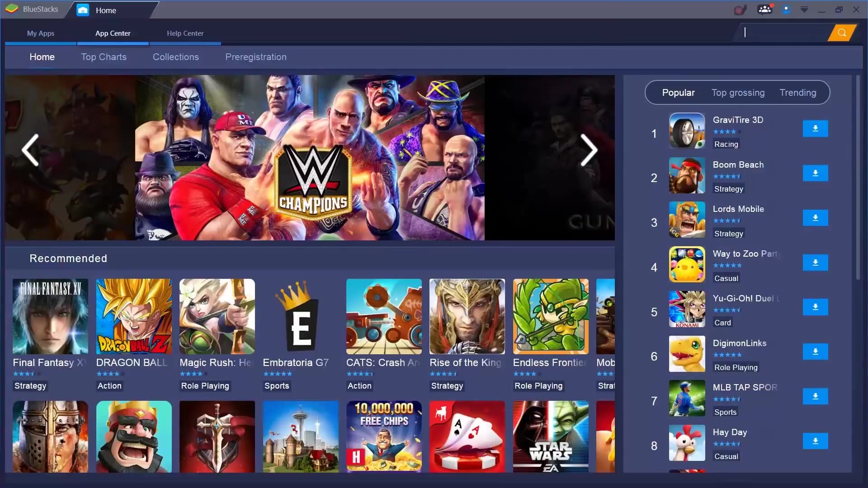Click Card category under Yu-Gi-Oh! Duel Links

(x=722, y=323)
